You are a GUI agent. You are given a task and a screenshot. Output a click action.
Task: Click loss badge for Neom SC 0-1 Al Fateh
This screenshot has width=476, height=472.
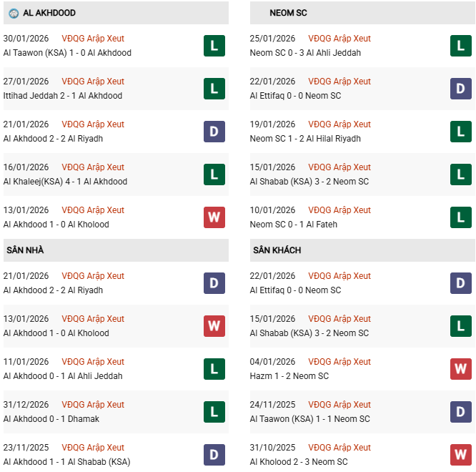(x=460, y=217)
